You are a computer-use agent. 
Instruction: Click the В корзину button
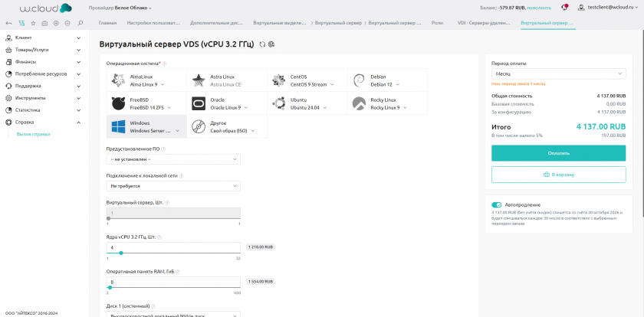[559, 175]
